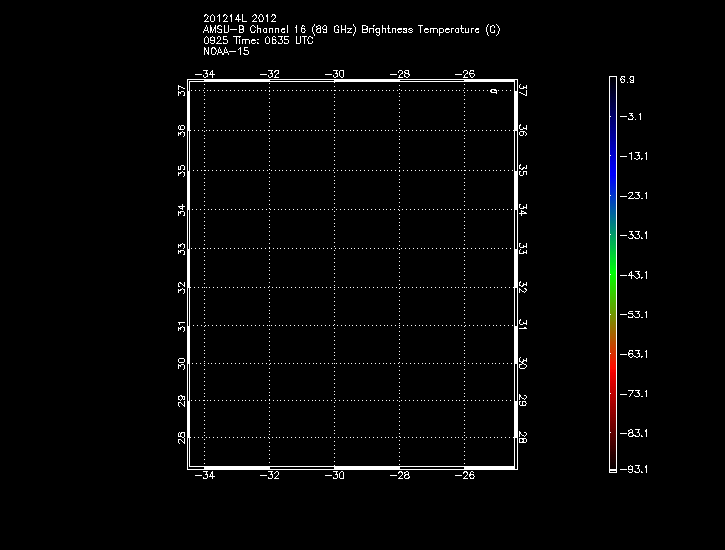Click the small white mark inside the plot

coord(493,92)
